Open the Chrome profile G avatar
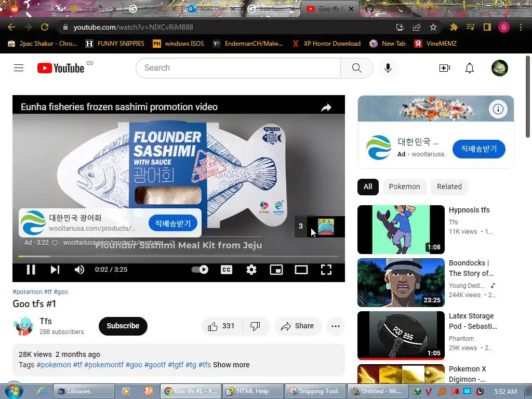 pos(504,27)
